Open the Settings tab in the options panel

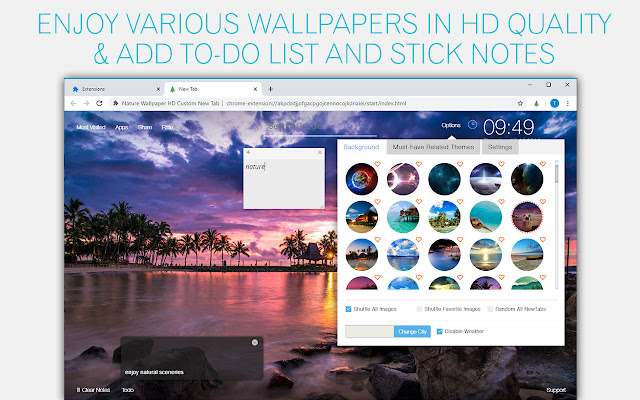(x=500, y=147)
